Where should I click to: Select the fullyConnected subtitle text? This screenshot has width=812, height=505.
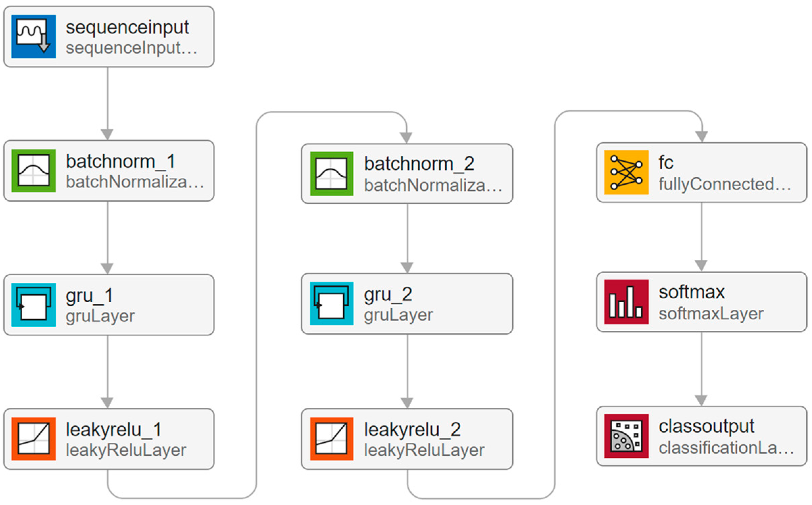(x=724, y=184)
